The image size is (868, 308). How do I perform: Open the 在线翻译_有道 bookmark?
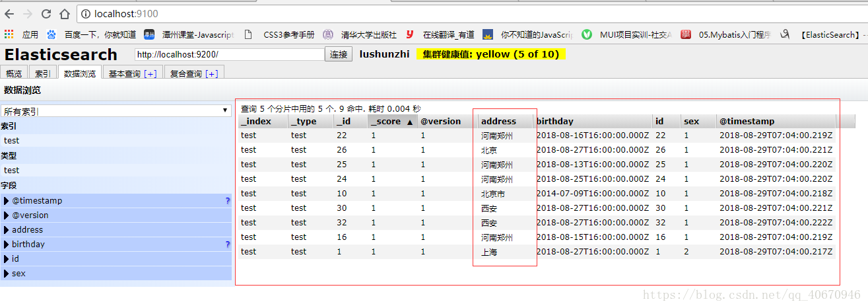tap(440, 34)
